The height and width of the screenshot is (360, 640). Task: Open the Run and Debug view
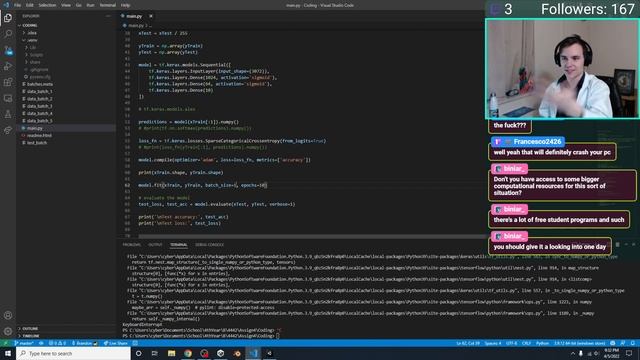tap(8, 66)
